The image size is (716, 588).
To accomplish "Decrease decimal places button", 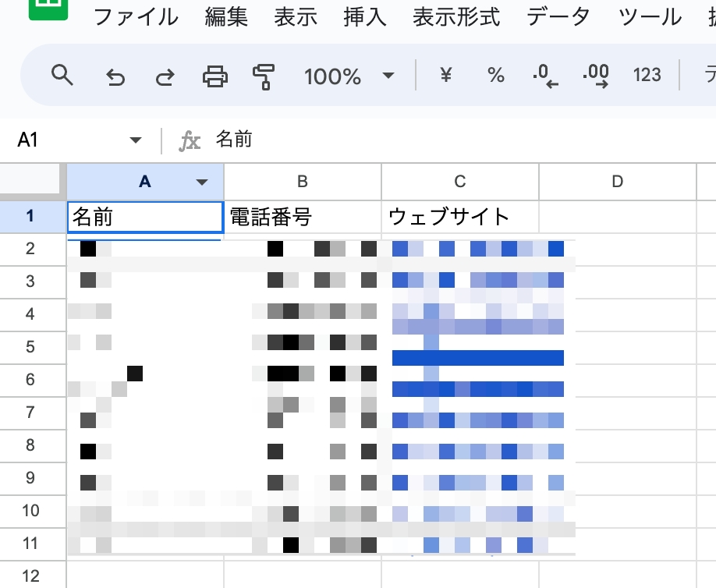I will (x=545, y=76).
